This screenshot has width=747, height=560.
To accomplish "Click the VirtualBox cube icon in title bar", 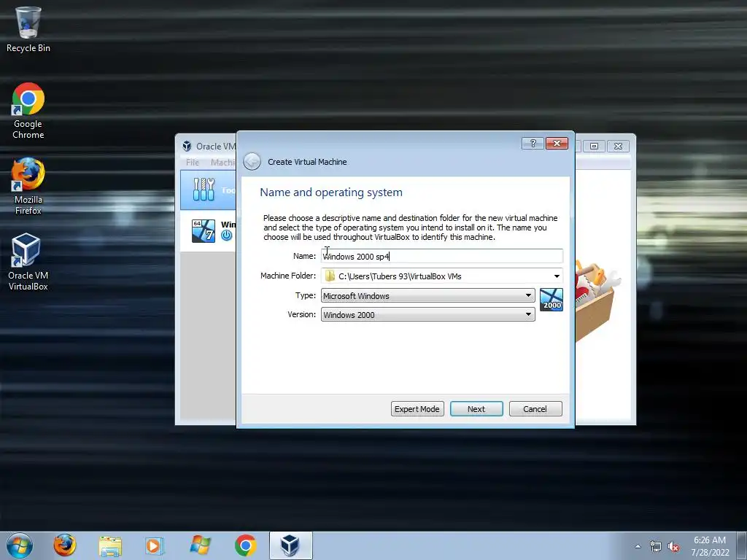I will 187,146.
